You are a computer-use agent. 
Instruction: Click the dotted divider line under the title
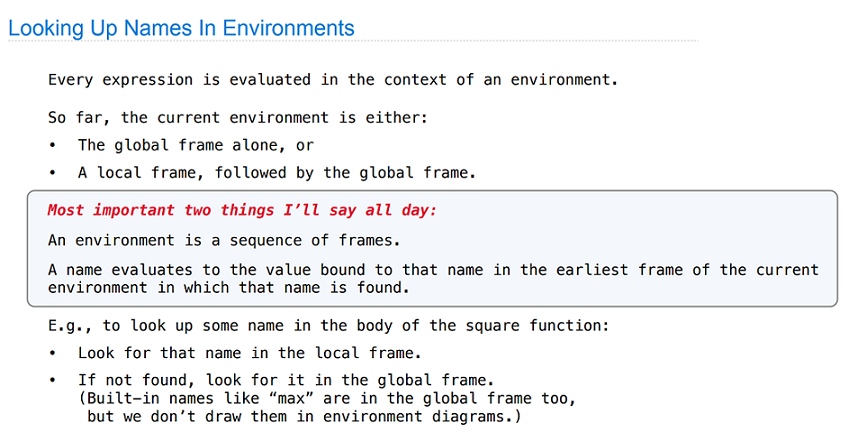point(353,41)
